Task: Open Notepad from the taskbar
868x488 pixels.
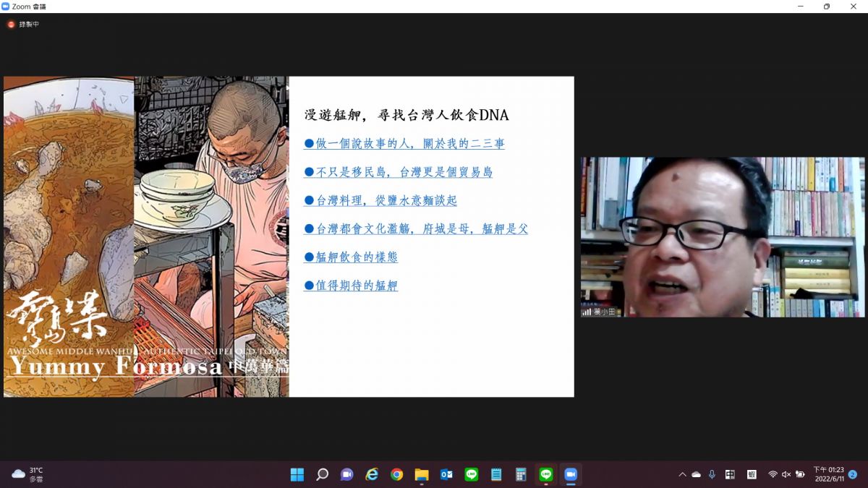Action: (496, 474)
